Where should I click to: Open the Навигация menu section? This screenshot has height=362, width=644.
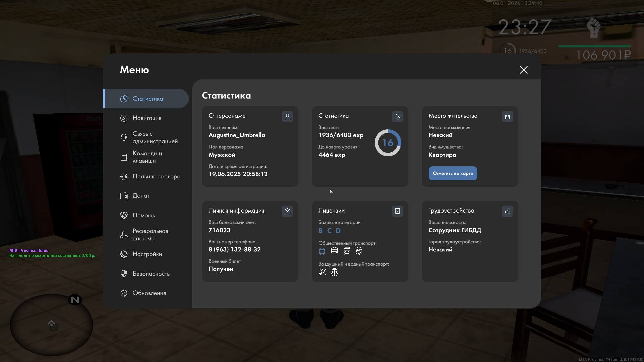coord(147,118)
